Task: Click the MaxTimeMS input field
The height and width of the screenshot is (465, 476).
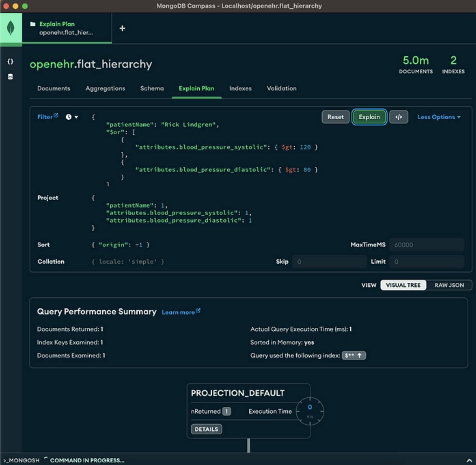Action: (426, 245)
